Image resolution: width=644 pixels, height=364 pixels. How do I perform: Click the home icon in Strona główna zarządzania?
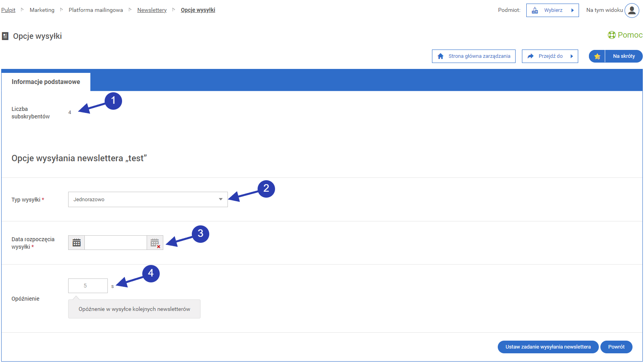[440, 56]
